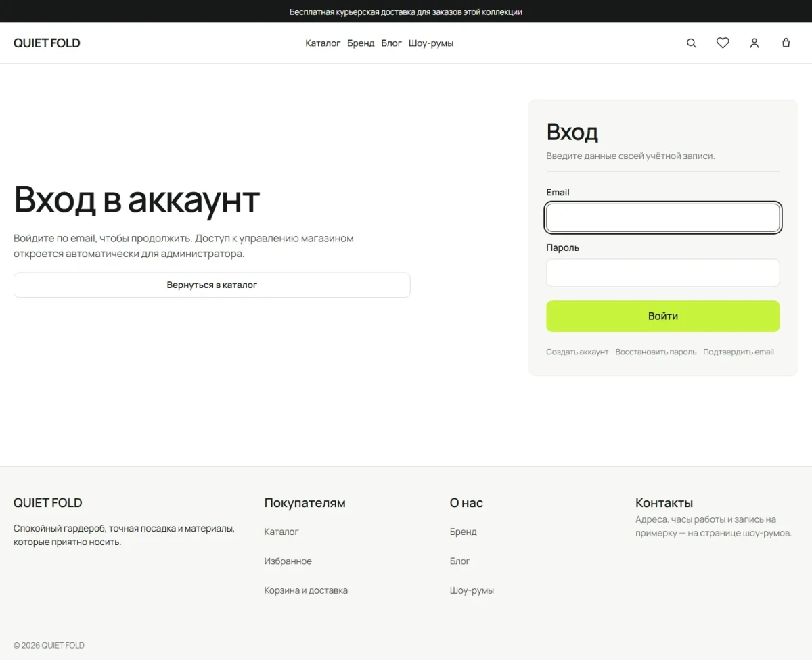Viewport: 812px width, 660px height.
Task: Click the Введите данные своей учётной записи text
Action: tap(631, 156)
